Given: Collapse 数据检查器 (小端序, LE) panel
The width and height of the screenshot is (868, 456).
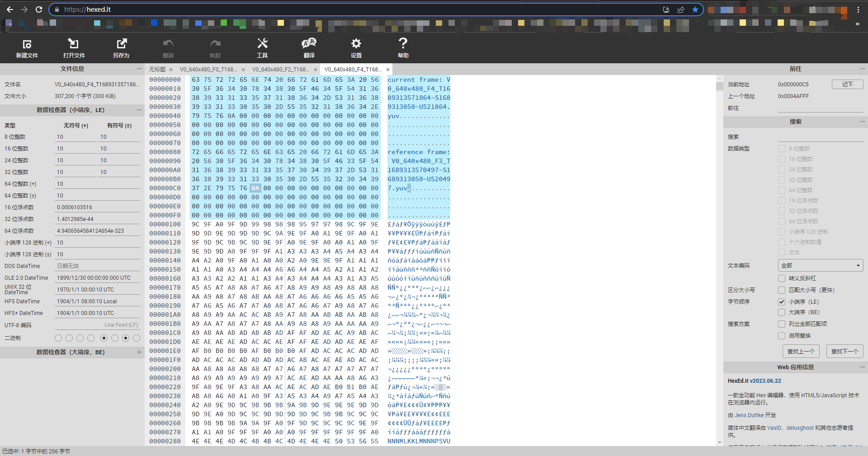Looking at the screenshot, I should (x=139, y=110).
